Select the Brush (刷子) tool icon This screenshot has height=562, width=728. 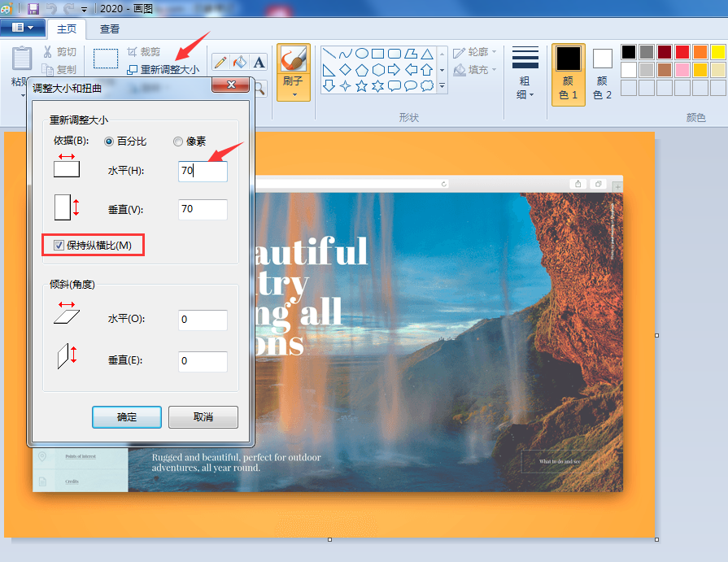pyautogui.click(x=294, y=59)
